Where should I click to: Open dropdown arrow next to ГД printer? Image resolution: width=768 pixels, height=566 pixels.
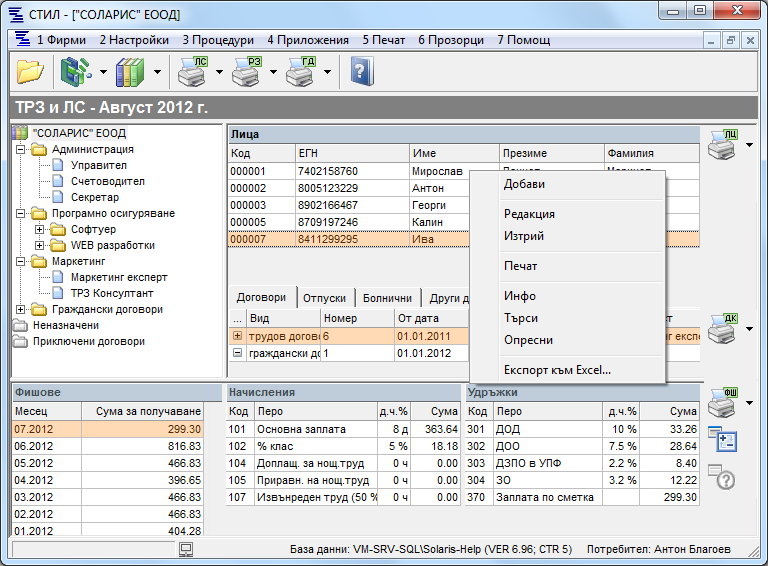click(327, 72)
